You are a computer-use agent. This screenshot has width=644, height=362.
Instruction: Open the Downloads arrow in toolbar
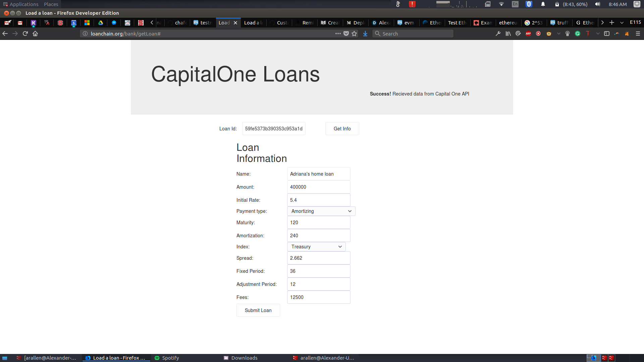(x=365, y=34)
